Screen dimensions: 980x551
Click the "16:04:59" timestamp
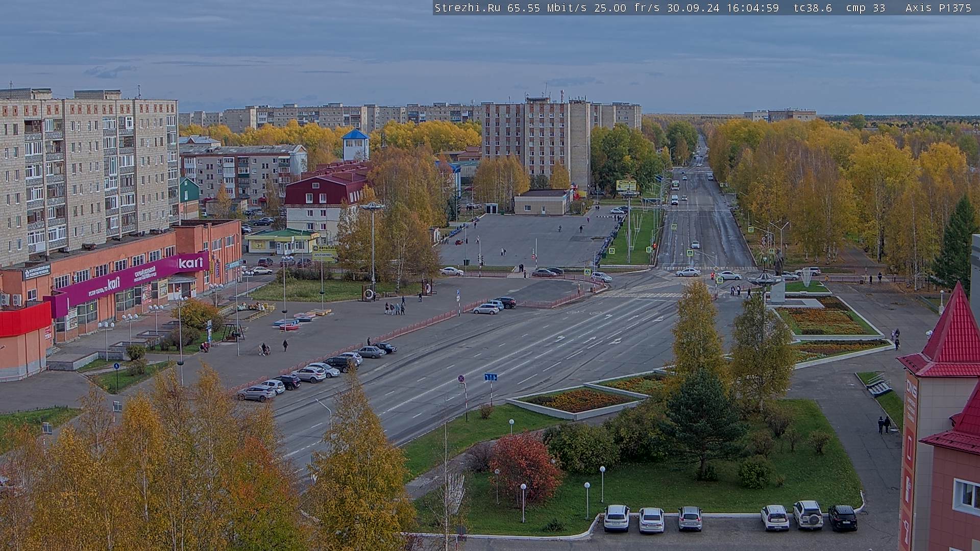(x=752, y=8)
